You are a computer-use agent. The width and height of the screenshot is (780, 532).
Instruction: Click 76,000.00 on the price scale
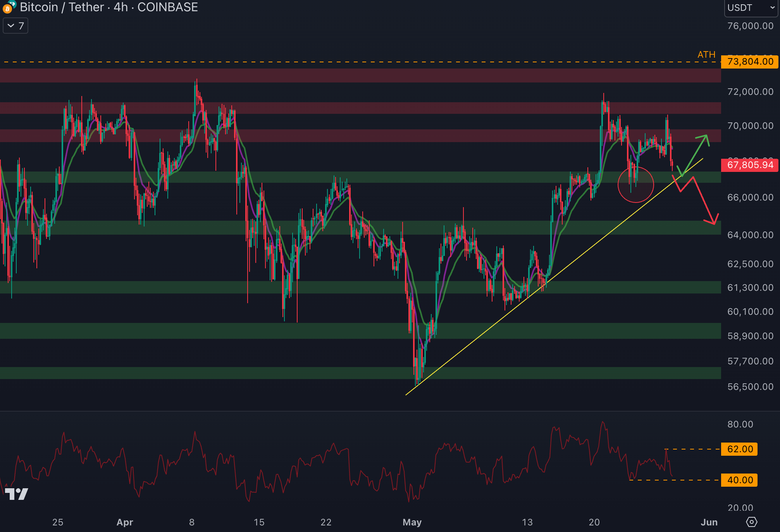click(x=750, y=26)
